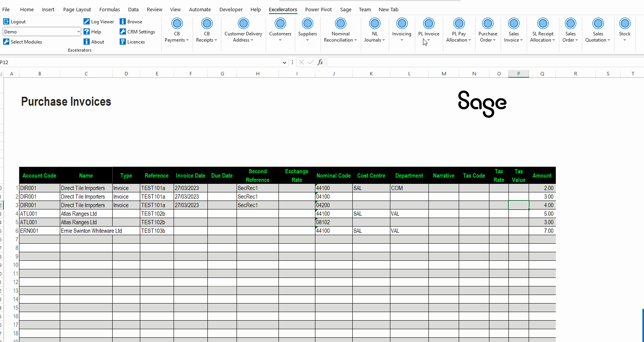Viewport: 644px width, 342px height.
Task: Open the Customers module
Action: click(280, 30)
